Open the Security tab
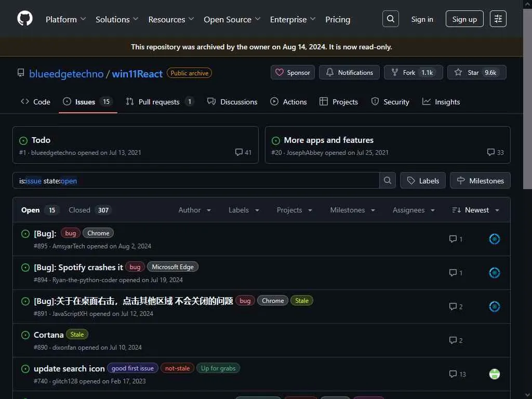This screenshot has height=399, width=532. click(x=390, y=102)
